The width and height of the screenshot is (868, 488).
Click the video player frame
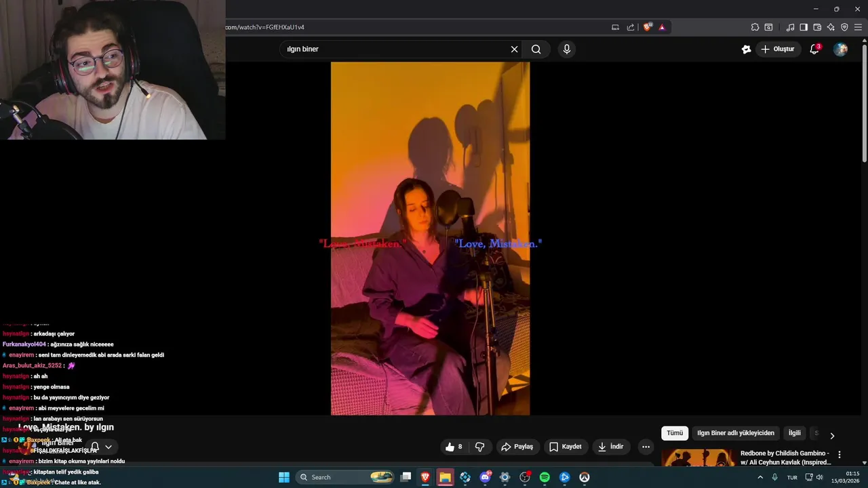click(x=430, y=239)
